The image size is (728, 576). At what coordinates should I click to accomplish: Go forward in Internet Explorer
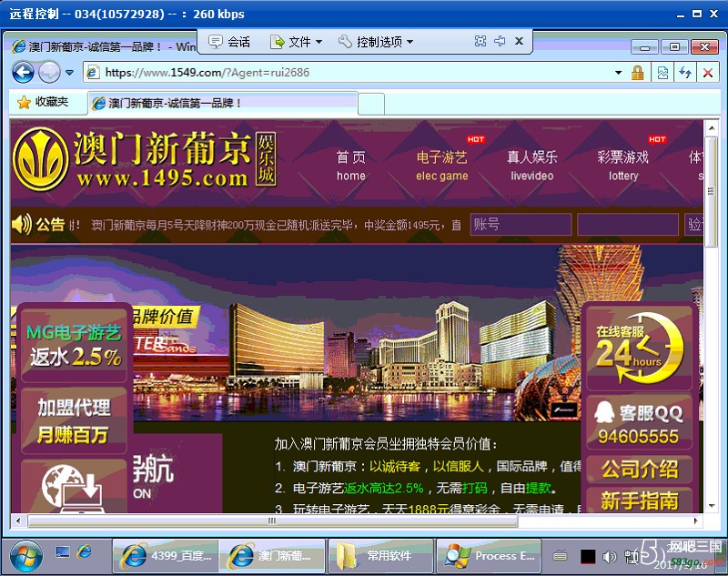(x=49, y=73)
